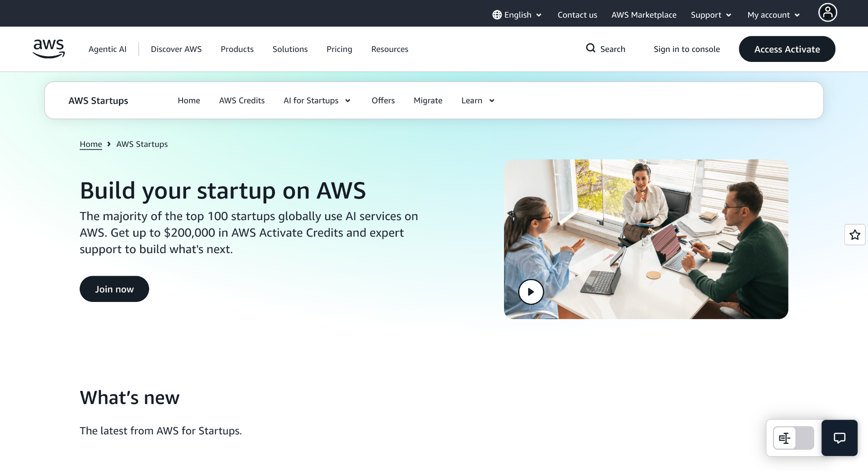Image resolution: width=868 pixels, height=471 pixels.
Task: Open the Products menu
Action: click(237, 49)
